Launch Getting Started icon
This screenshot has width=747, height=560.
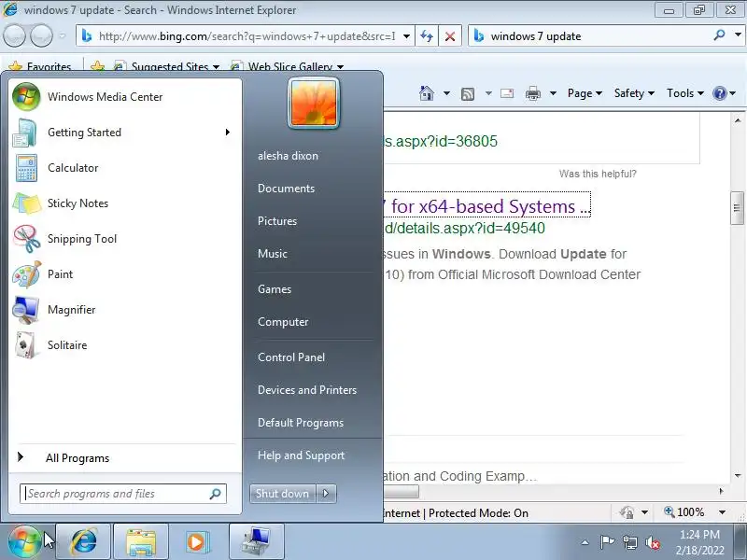coord(25,133)
